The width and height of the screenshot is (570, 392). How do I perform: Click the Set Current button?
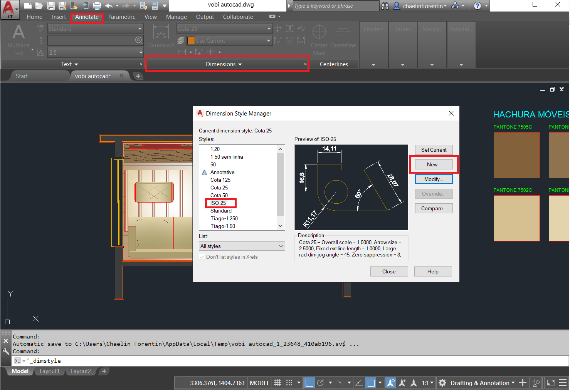434,150
